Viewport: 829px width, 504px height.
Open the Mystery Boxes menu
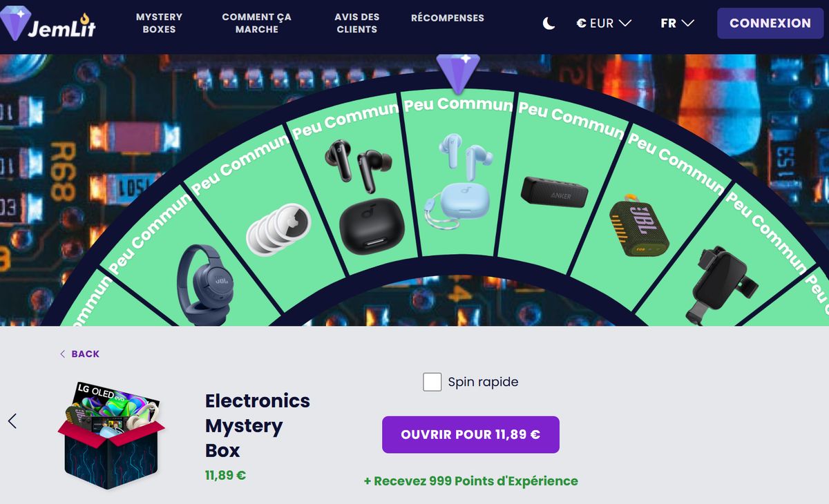coord(159,23)
